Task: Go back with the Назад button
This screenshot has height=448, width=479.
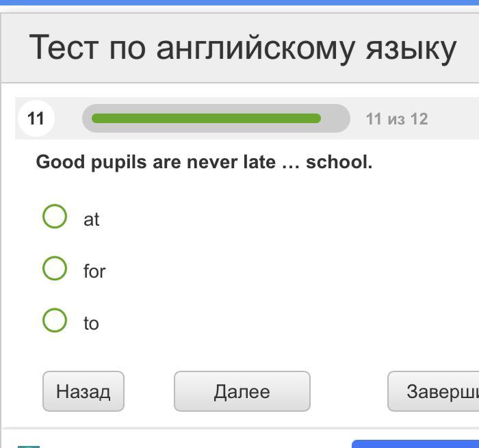Action: point(83,391)
